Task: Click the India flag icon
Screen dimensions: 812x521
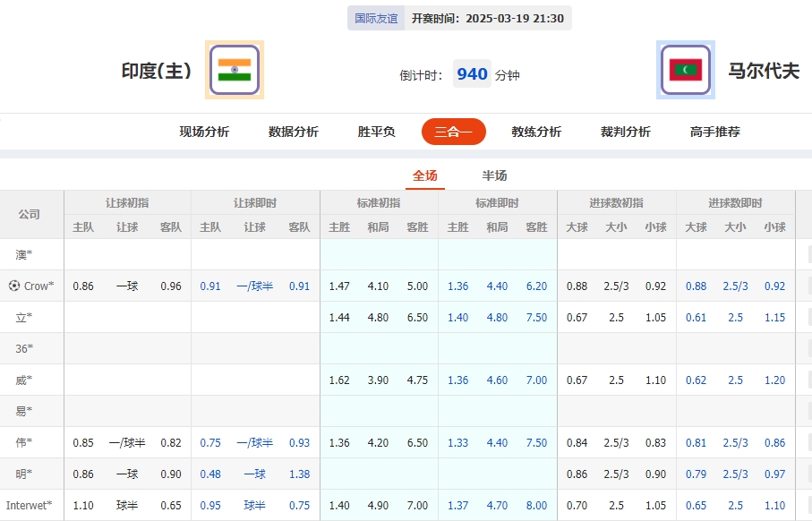Action: 234,70
